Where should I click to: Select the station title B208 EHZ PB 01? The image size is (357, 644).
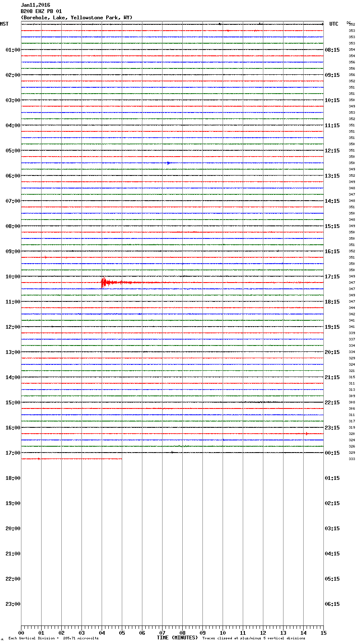[41, 11]
